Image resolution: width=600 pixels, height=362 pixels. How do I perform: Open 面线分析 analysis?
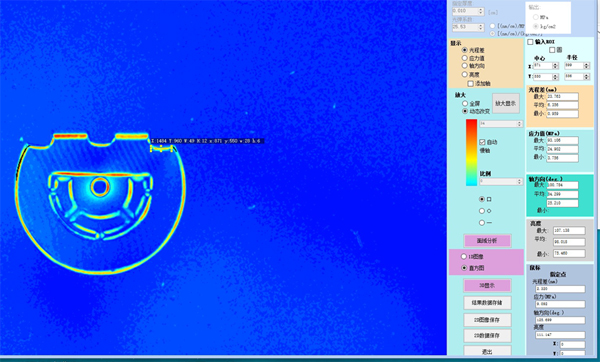(x=487, y=241)
